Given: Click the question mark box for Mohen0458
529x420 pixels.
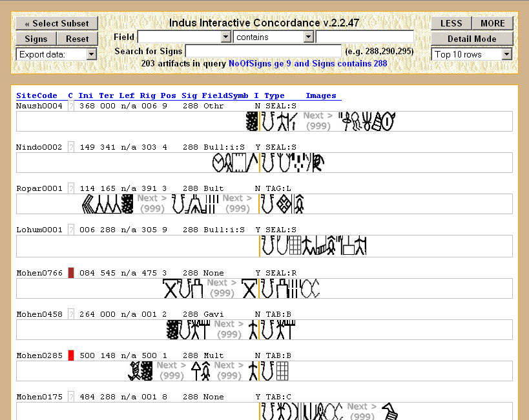Looking at the screenshot, I should tap(71, 314).
